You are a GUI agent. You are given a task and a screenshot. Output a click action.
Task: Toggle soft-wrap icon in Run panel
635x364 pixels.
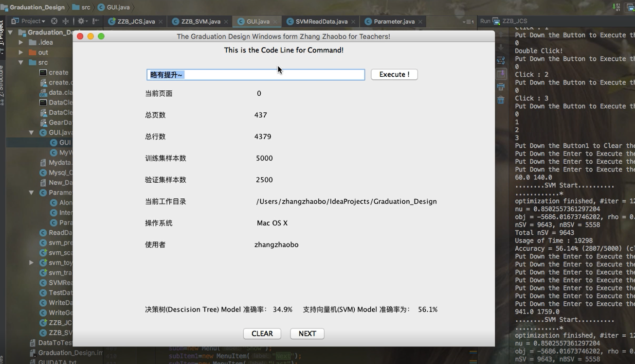click(x=501, y=61)
